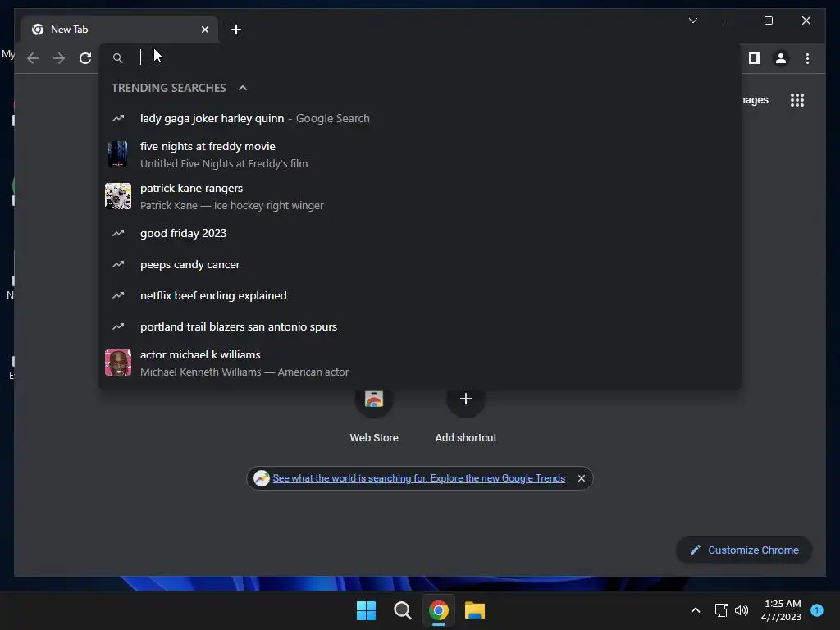Dismiss the Google Trends promo banner
This screenshot has width=840, height=630.
click(582, 478)
